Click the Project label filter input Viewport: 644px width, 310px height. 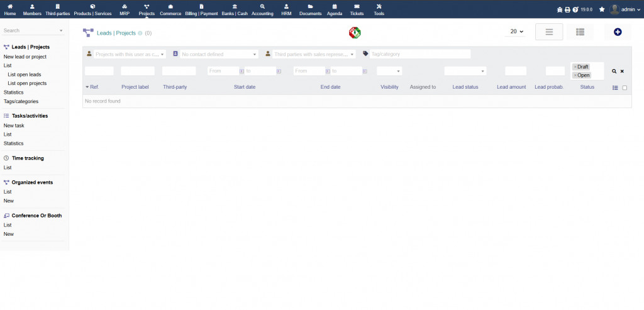tap(138, 71)
